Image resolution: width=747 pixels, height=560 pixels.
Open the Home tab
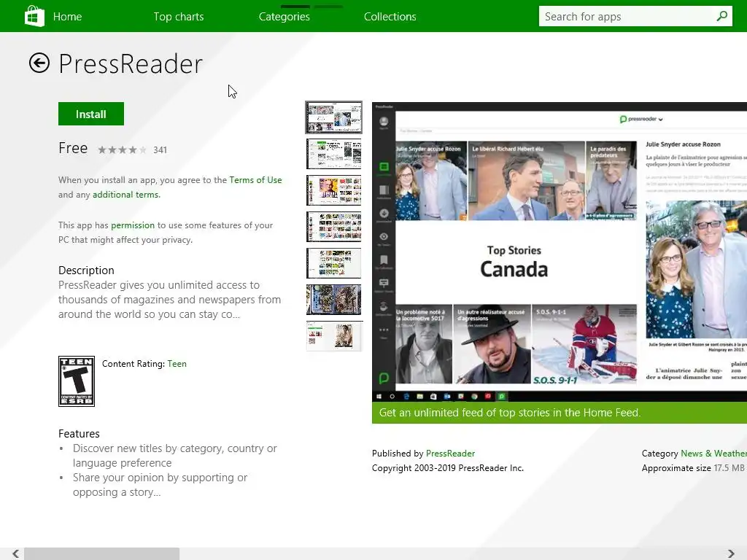tap(67, 17)
